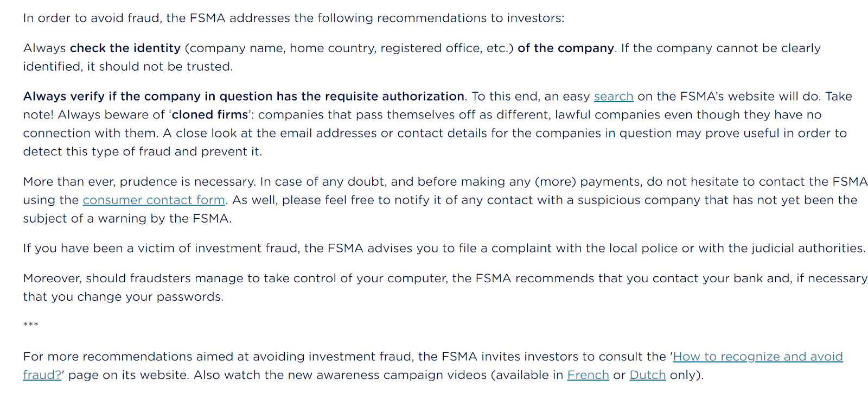Follow 'How to recognize and avoid' link
The width and height of the screenshot is (868, 393).
(757, 357)
